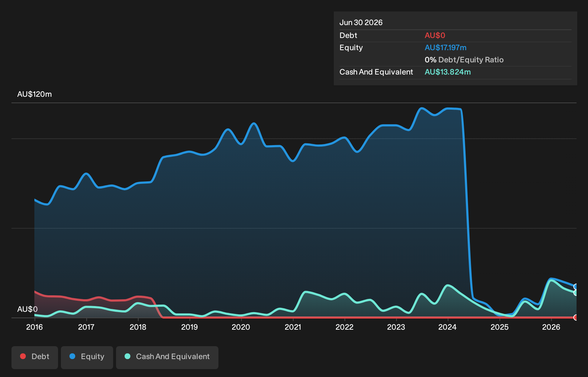
Task: Click the 2018 x-axis label
Action: (x=138, y=327)
